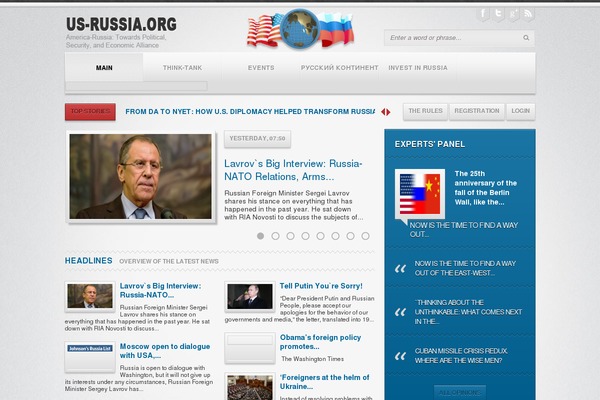Click the TOP STORIES red button
Image resolution: width=600 pixels, height=400 pixels.
(90, 111)
